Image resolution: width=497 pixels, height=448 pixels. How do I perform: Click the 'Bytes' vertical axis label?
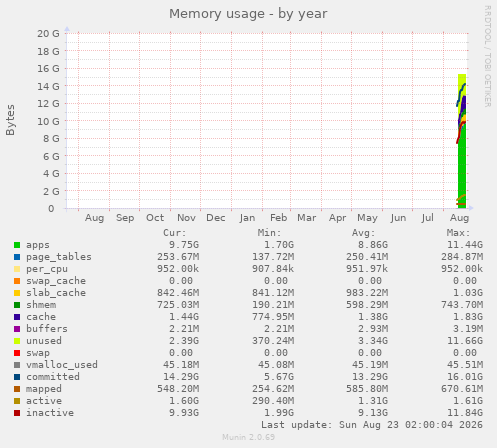pyautogui.click(x=10, y=120)
